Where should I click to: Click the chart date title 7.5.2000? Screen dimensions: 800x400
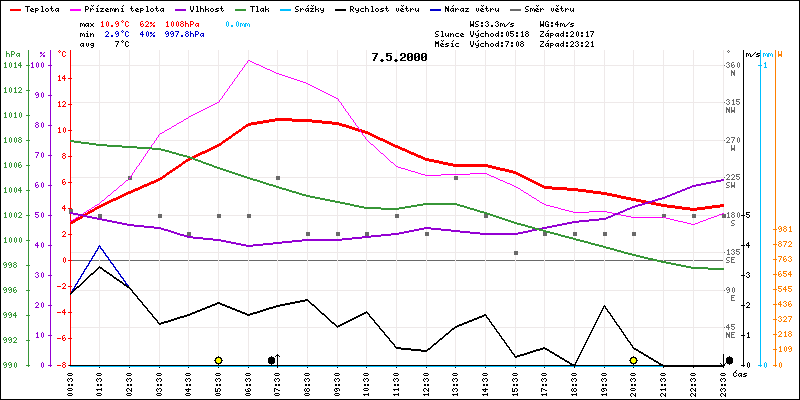click(398, 57)
